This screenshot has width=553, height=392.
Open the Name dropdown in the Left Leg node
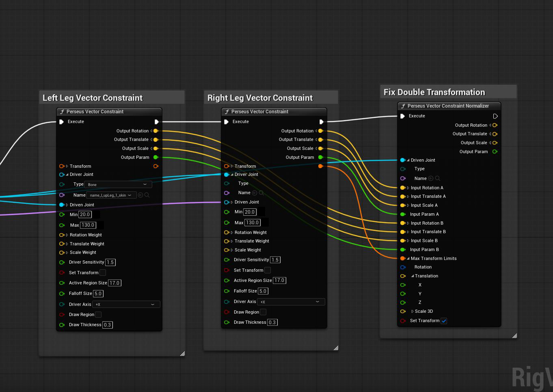click(x=111, y=195)
